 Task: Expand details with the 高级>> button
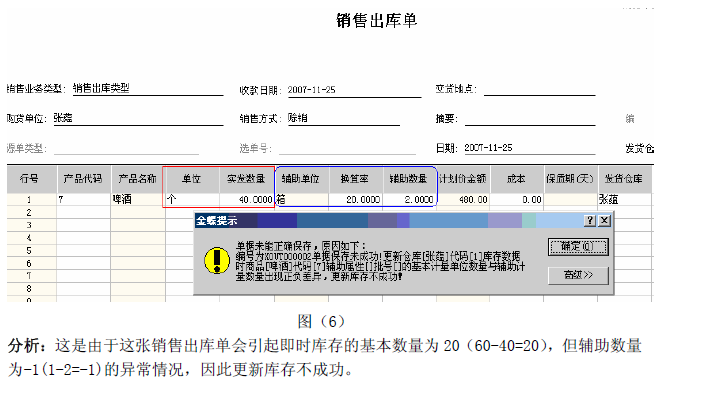571,273
